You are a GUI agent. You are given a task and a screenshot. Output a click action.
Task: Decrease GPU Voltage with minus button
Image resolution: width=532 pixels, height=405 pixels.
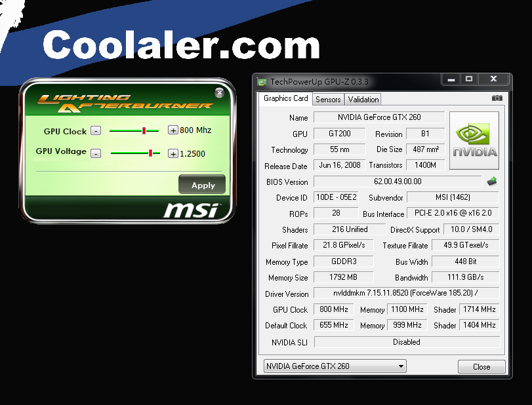click(x=96, y=153)
